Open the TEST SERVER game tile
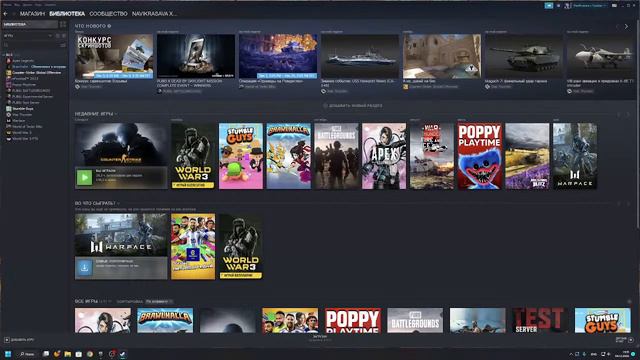The height and width of the screenshot is (360, 640). [540, 320]
